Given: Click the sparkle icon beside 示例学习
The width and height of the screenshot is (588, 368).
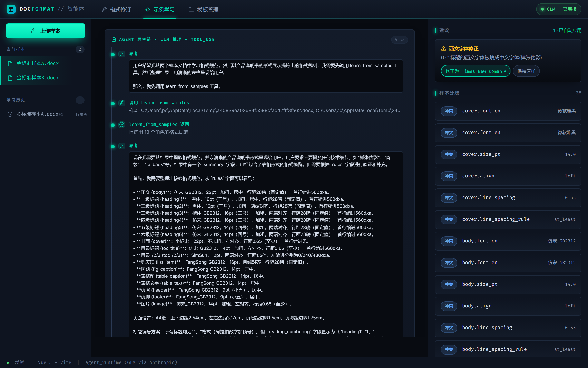Looking at the screenshot, I should [148, 9].
